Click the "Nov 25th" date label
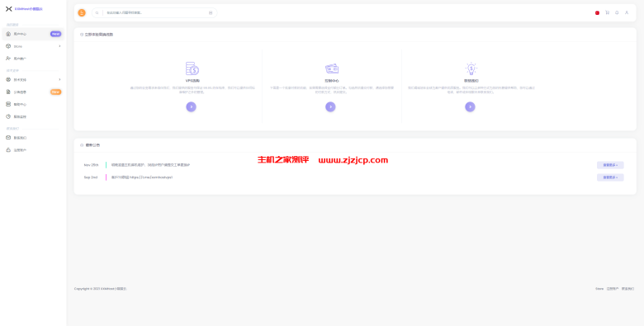The image size is (644, 326). pyautogui.click(x=91, y=165)
